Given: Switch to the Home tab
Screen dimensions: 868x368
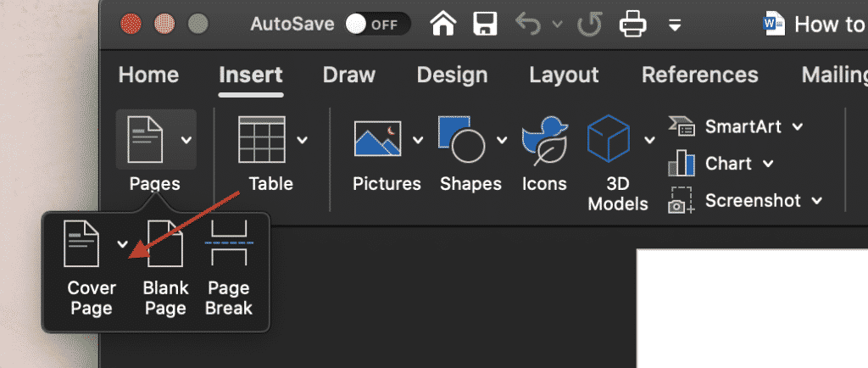Looking at the screenshot, I should tap(148, 75).
